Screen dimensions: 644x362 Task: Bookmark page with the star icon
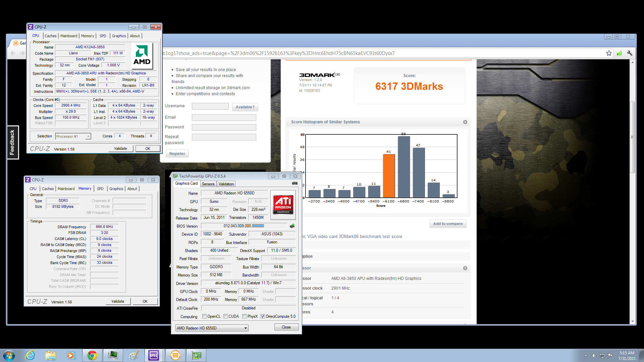609,53
